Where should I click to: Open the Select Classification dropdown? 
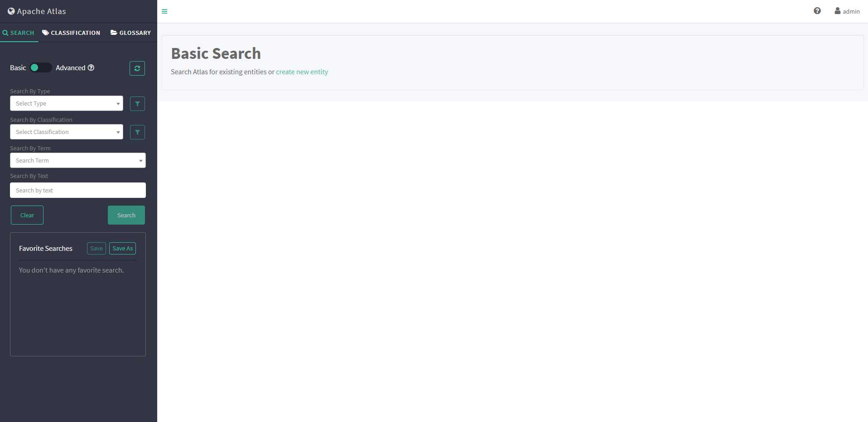67,132
